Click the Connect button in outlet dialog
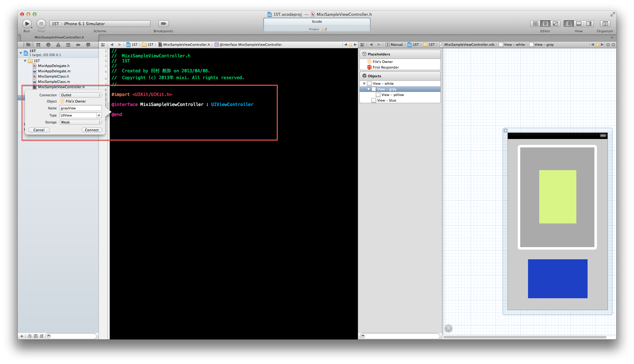The width and height of the screenshot is (634, 364). pyautogui.click(x=92, y=130)
